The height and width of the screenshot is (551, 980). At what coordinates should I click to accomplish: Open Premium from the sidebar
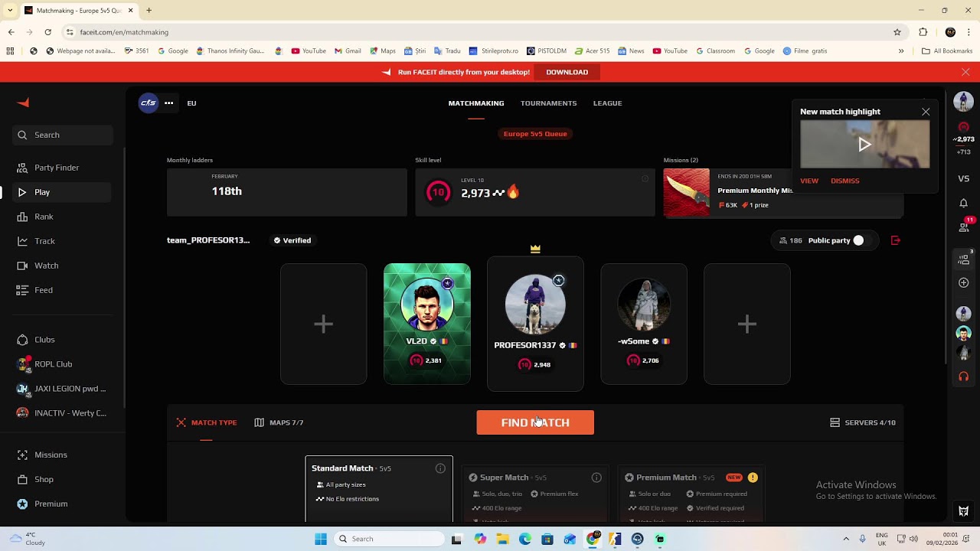[51, 504]
